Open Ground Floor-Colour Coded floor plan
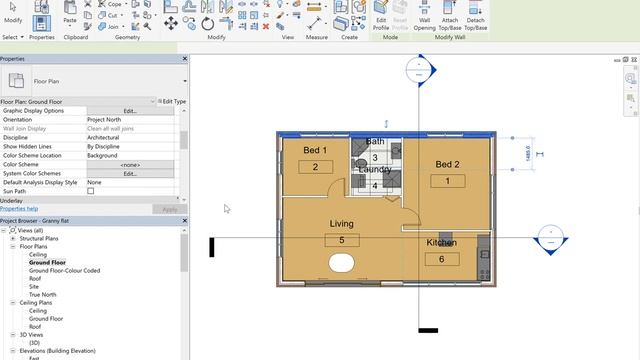The width and height of the screenshot is (640, 360). pos(64,271)
